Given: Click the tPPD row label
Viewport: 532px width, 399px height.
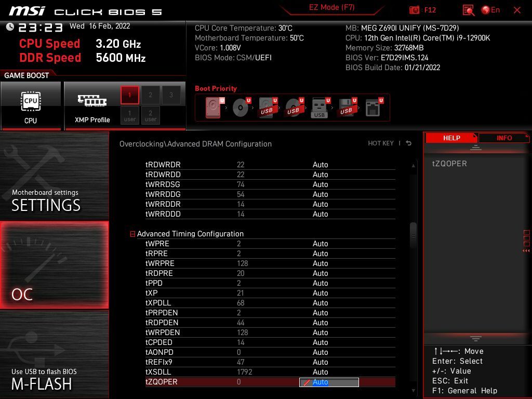Looking at the screenshot, I should point(154,283).
